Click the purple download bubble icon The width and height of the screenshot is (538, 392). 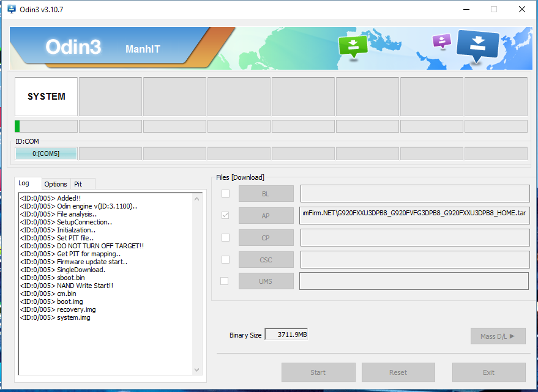click(x=441, y=41)
